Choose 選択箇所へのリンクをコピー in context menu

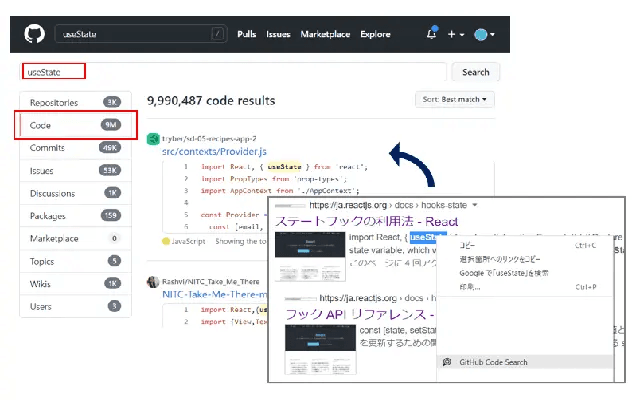point(526,259)
